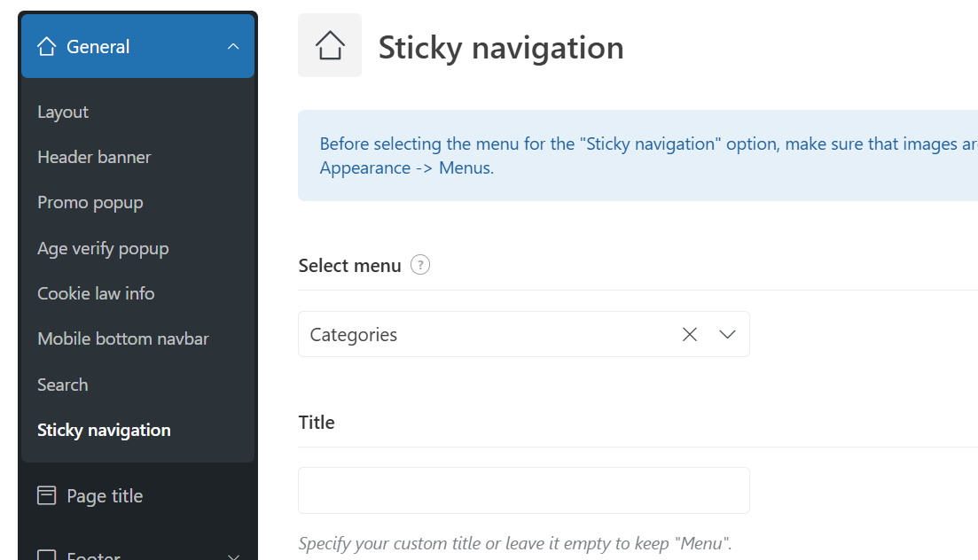Click the blue info notice about Menus
This screenshot has height=560, width=978.
638,156
